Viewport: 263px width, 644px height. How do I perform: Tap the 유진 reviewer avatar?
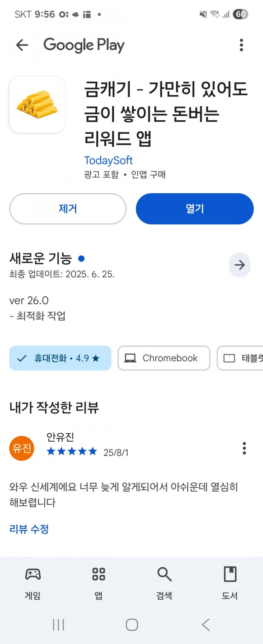pyautogui.click(x=21, y=448)
